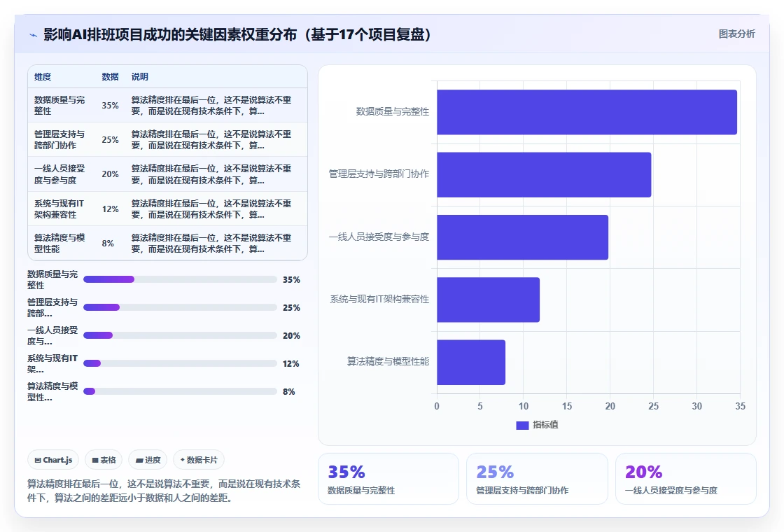Click the 35% value in the table

(x=110, y=106)
